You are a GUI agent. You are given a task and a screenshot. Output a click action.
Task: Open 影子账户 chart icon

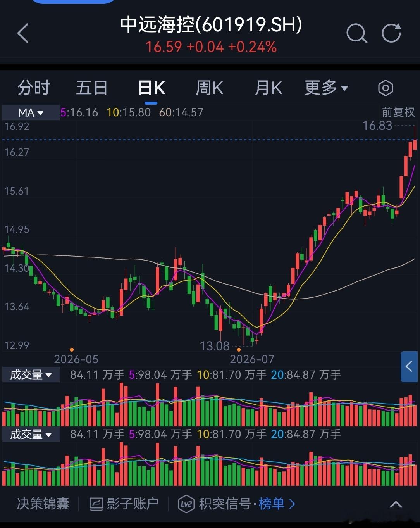click(x=96, y=504)
